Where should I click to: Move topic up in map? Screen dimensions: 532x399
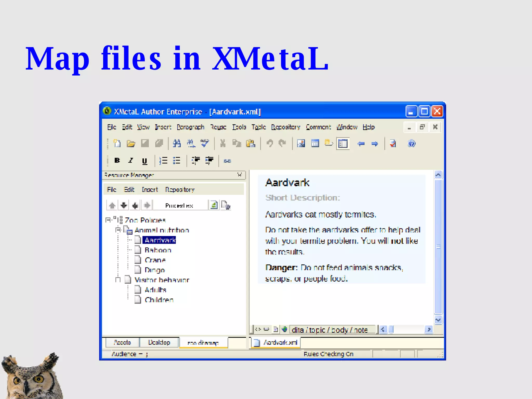(x=112, y=205)
